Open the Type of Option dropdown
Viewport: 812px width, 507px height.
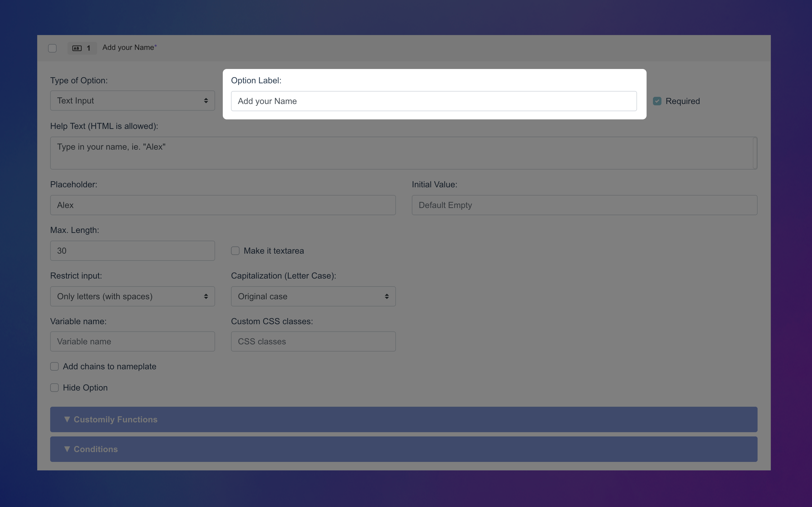pyautogui.click(x=132, y=100)
